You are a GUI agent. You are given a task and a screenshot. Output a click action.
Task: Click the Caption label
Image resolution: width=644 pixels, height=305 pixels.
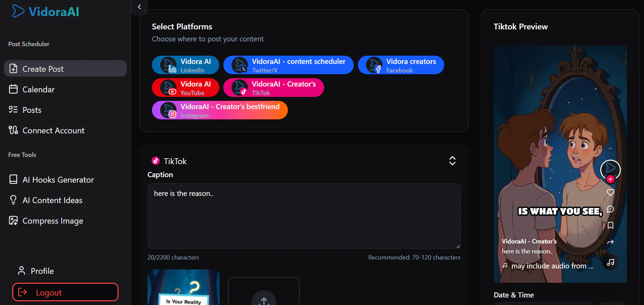pos(160,175)
